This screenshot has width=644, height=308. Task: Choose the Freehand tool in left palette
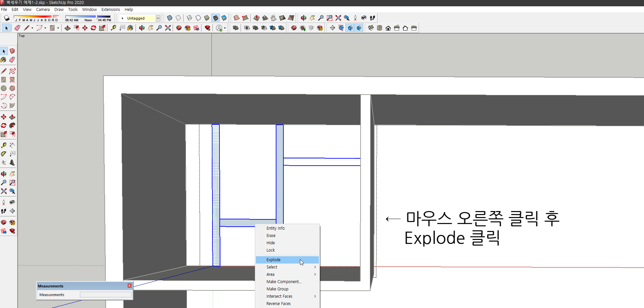[x=12, y=71]
